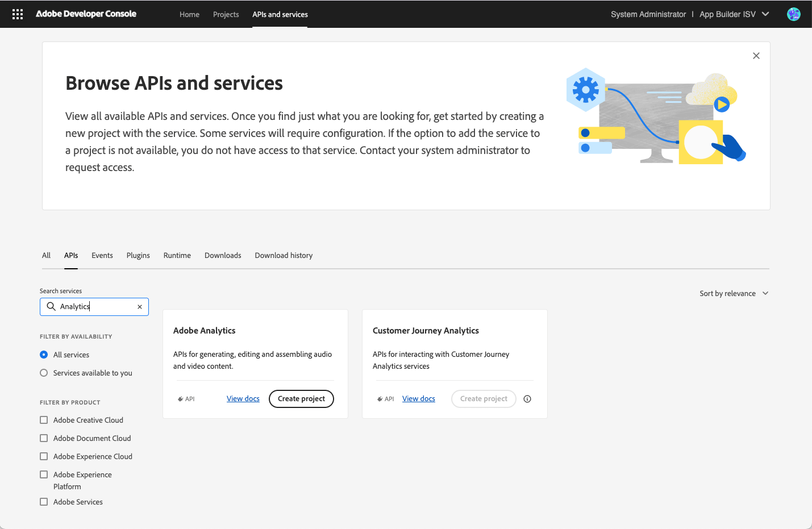Select the All services radio button
The width and height of the screenshot is (812, 529).
tap(44, 354)
